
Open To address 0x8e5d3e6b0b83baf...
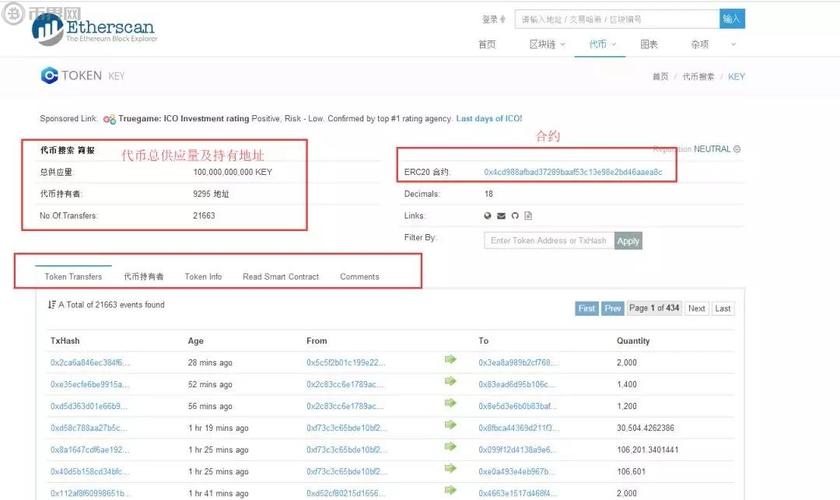pyautogui.click(x=517, y=406)
